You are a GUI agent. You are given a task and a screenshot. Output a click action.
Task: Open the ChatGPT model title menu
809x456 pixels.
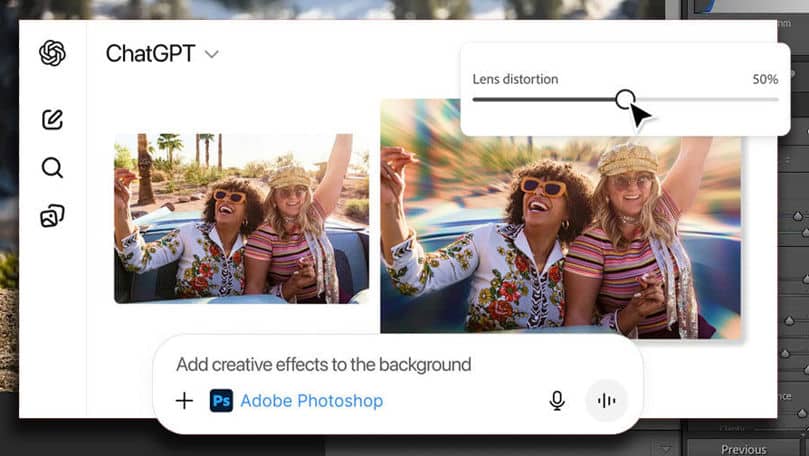click(150, 54)
